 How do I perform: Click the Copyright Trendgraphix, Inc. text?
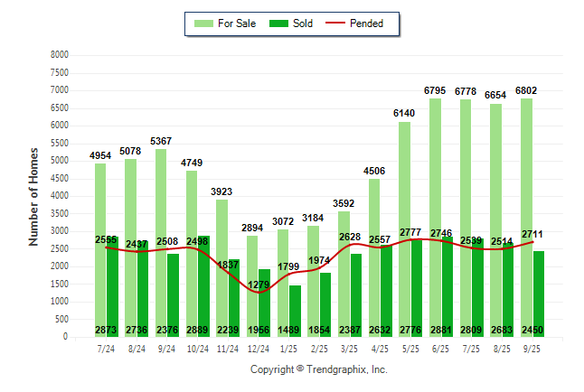(x=318, y=369)
